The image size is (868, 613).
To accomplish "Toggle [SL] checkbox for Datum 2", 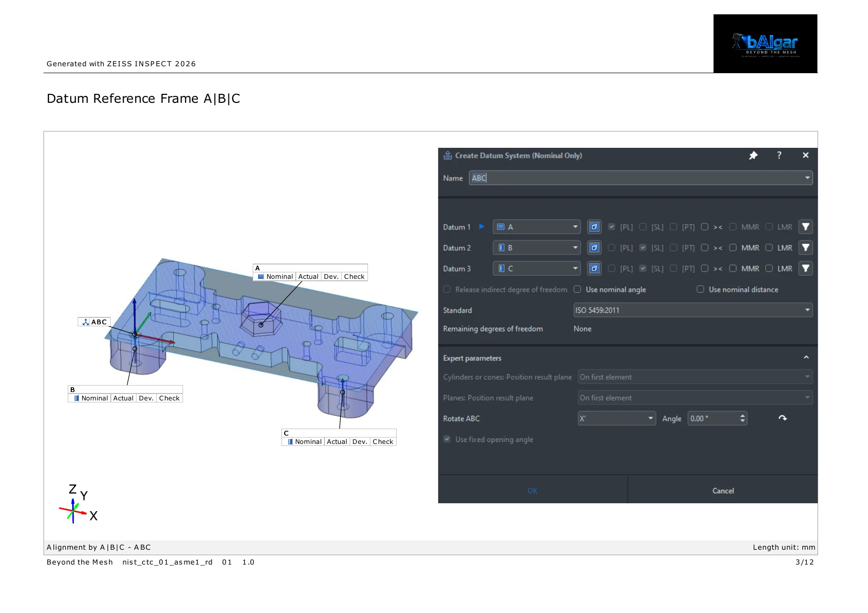I will pos(643,248).
